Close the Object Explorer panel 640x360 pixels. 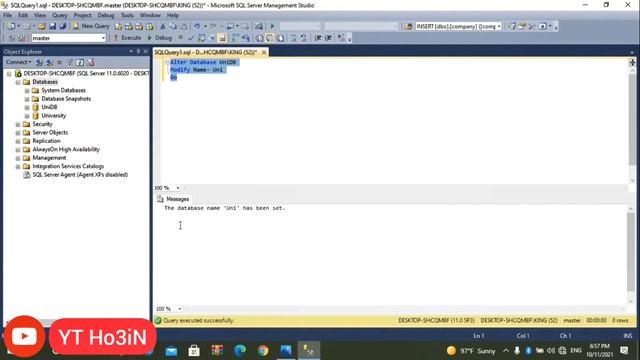[x=146, y=51]
